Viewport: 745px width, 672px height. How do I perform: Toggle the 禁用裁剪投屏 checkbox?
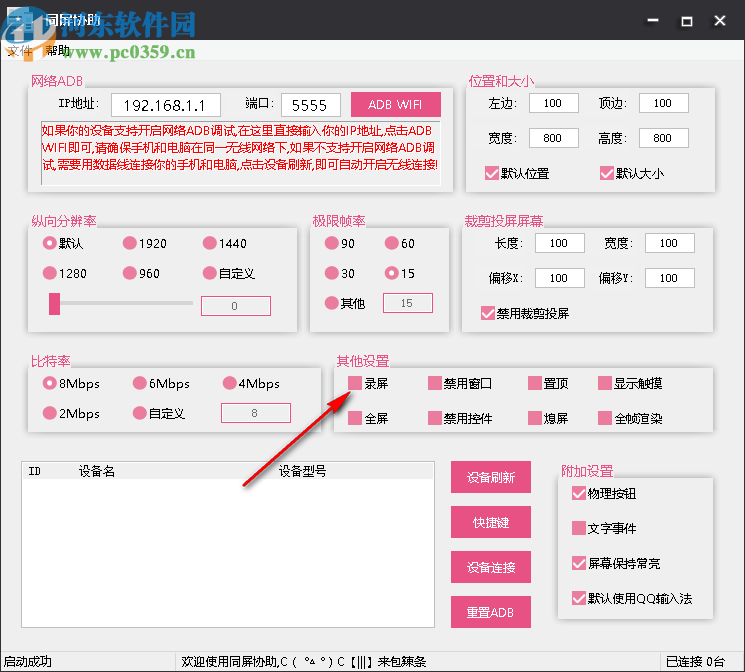coord(487,313)
